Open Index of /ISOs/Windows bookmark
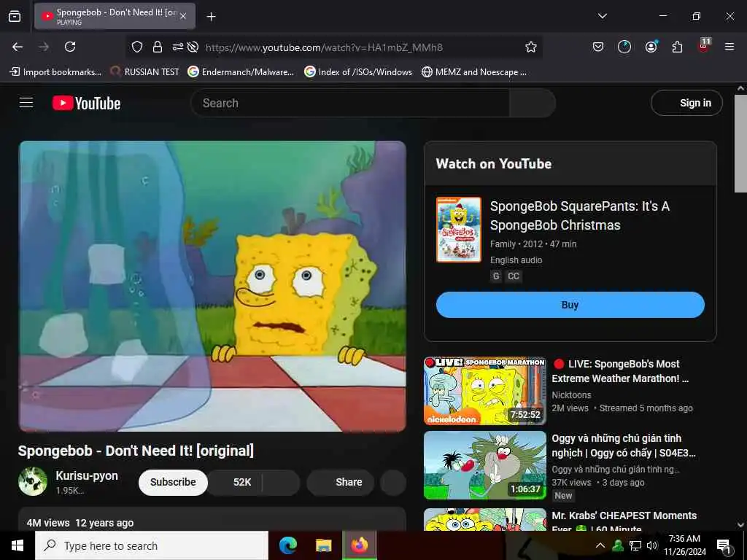 click(x=358, y=72)
